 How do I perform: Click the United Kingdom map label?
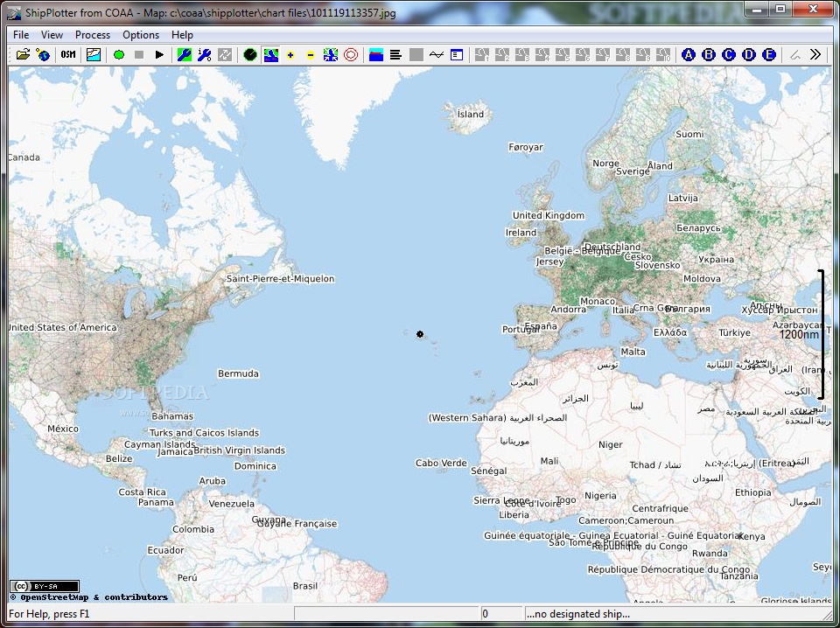549,215
